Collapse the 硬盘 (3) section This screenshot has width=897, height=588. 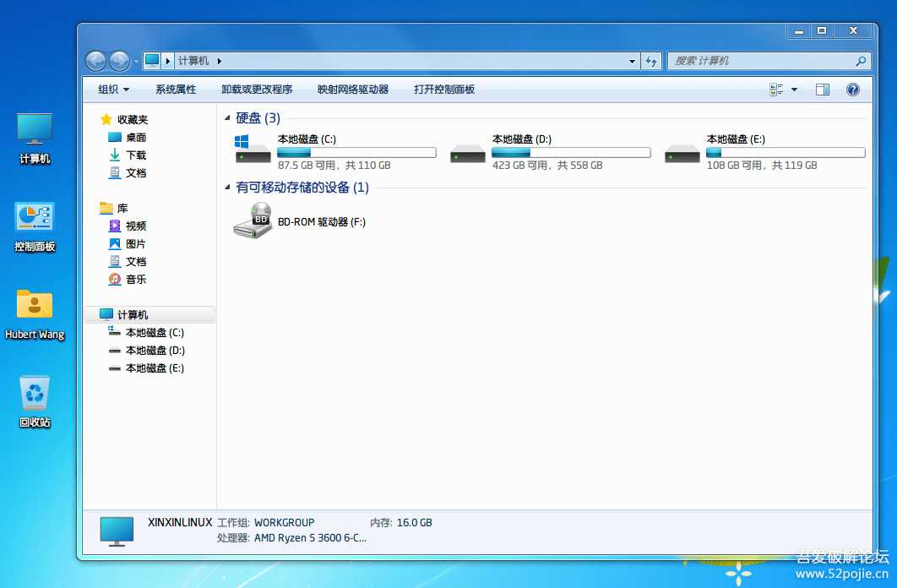pyautogui.click(x=226, y=117)
